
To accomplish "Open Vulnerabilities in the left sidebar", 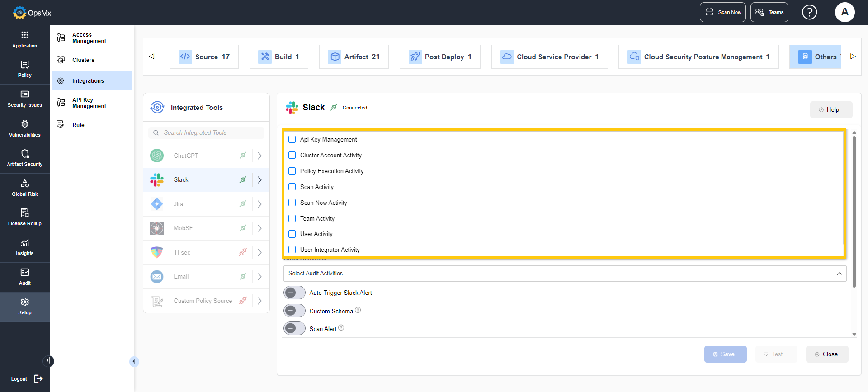I will [25, 129].
